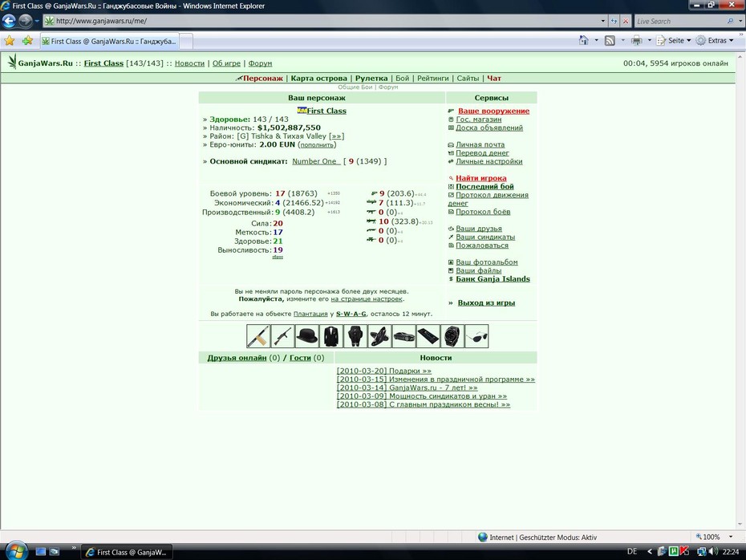Viewport: 746px width, 560px height.
Task: Select the black shoes inventory item
Action: click(x=379, y=336)
